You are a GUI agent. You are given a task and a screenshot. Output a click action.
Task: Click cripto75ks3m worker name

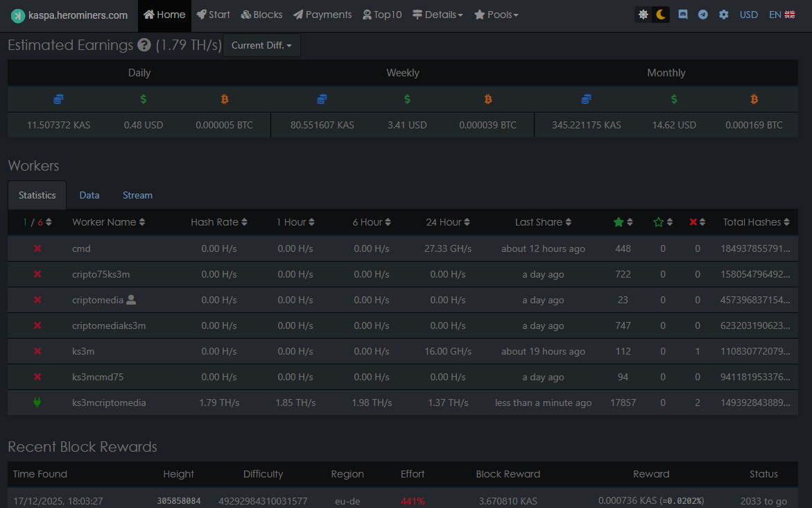[x=101, y=274]
